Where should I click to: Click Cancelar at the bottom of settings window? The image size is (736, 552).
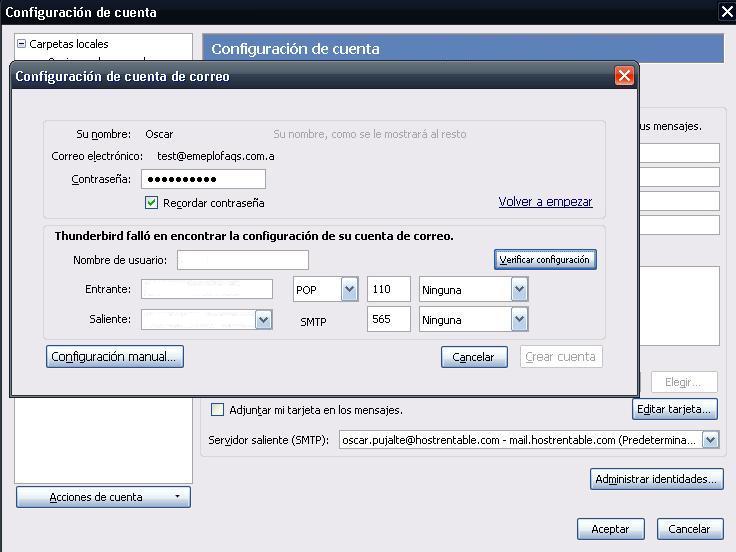tap(690, 529)
